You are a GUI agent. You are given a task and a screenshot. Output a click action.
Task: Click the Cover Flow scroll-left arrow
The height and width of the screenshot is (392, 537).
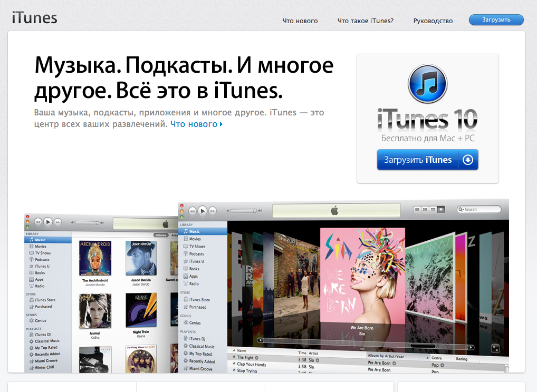261,340
